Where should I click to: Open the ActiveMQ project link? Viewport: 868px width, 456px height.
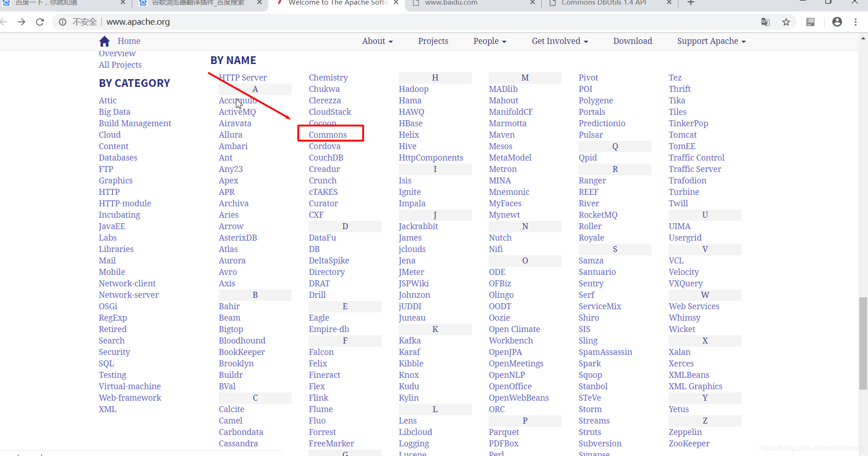(237, 112)
